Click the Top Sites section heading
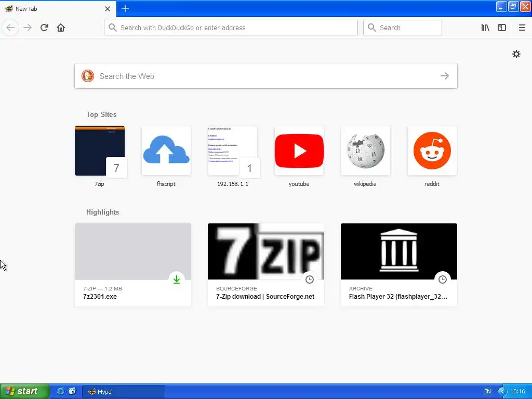This screenshot has width=532, height=399. tap(101, 115)
